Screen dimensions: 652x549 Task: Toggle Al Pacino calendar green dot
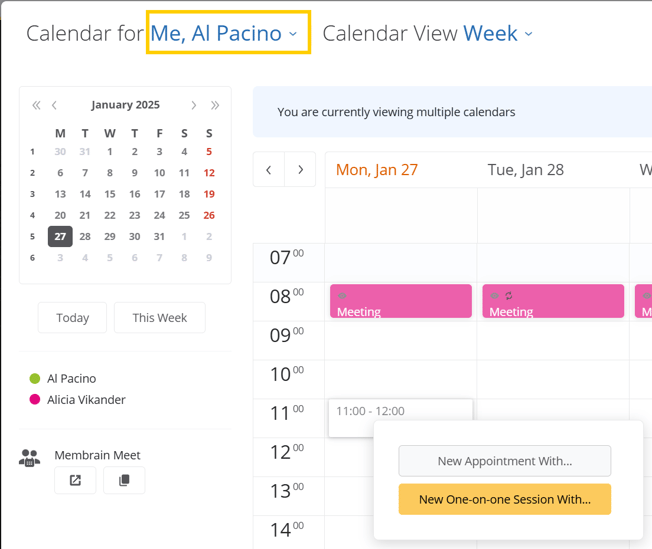pos(35,378)
